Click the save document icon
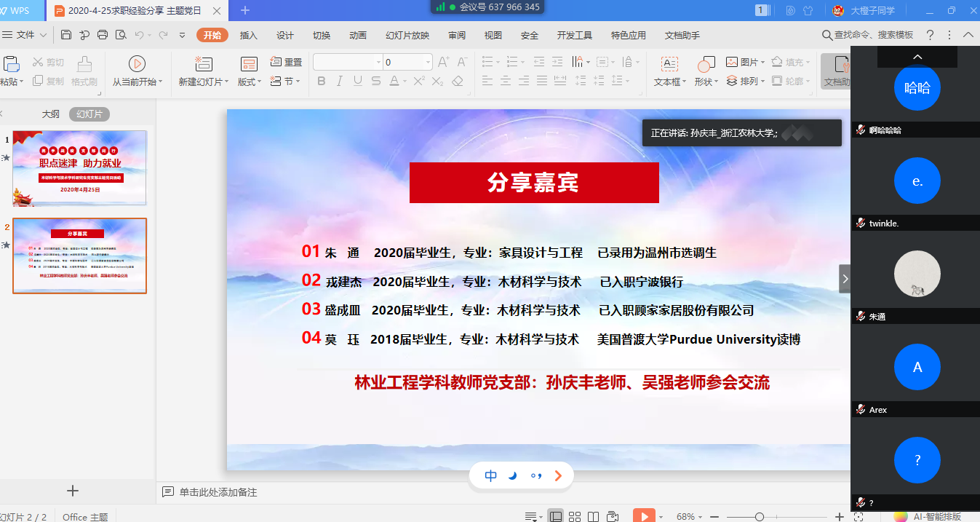This screenshot has width=980, height=522. (x=66, y=35)
